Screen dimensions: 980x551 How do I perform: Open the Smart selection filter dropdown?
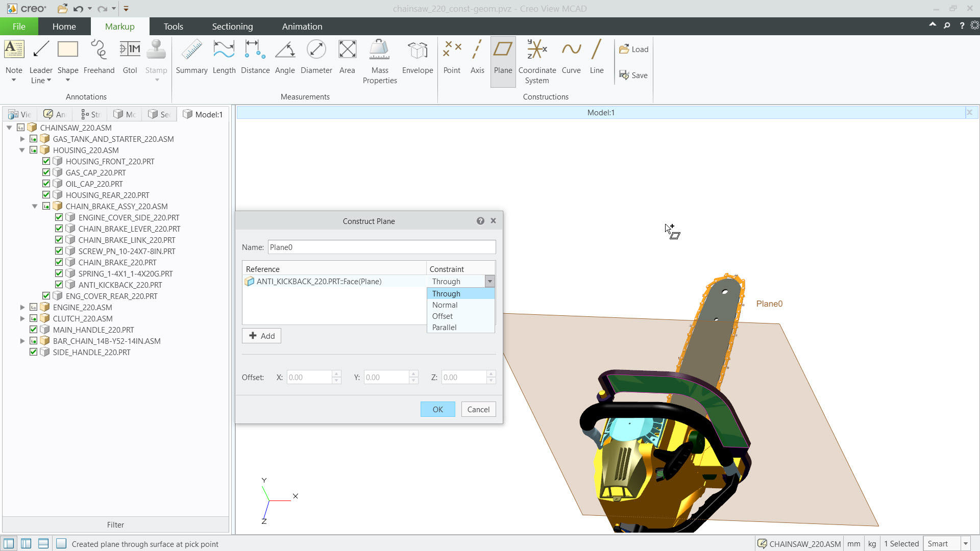pos(966,544)
